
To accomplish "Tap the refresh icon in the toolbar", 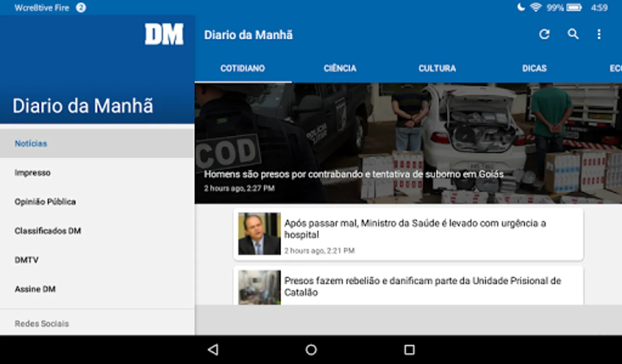I will pos(544,34).
